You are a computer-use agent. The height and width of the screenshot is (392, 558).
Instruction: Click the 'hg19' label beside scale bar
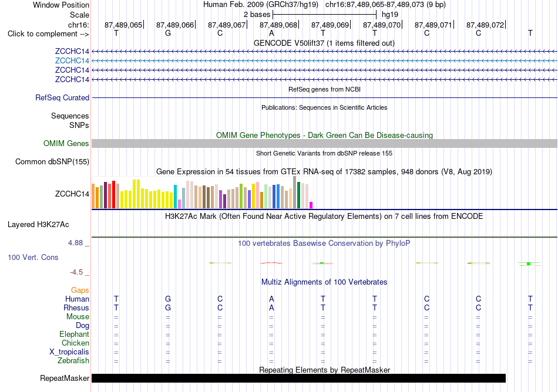click(389, 15)
